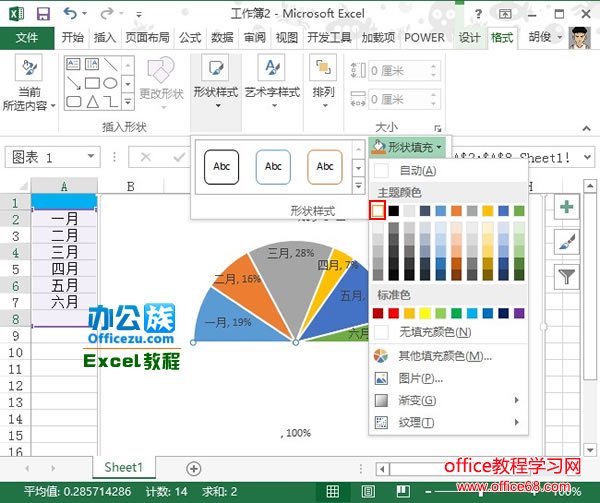Pick orange theme color swatch
Viewport: 600px width, 503px height.
(x=456, y=211)
